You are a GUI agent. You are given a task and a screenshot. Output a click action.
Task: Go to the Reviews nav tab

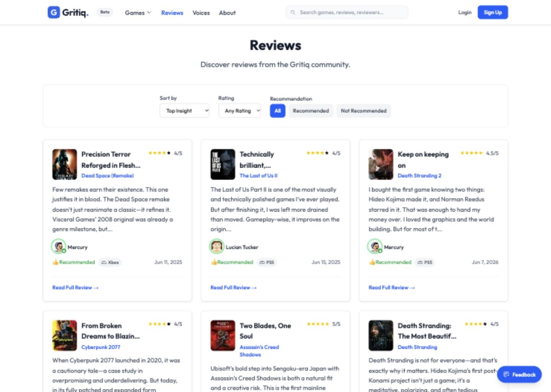tap(172, 13)
